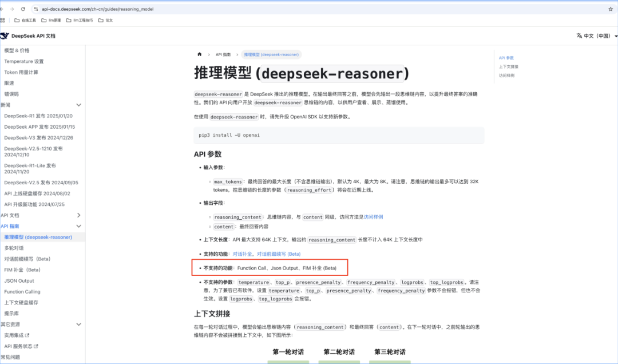618x364 pixels.
Task: Click the DeepSeek whale logo
Action: (x=5, y=36)
